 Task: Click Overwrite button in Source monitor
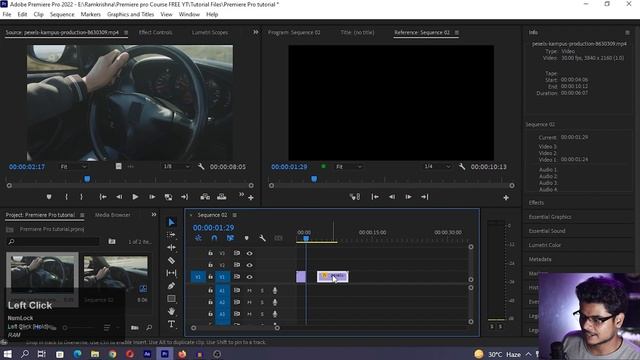click(x=222, y=197)
